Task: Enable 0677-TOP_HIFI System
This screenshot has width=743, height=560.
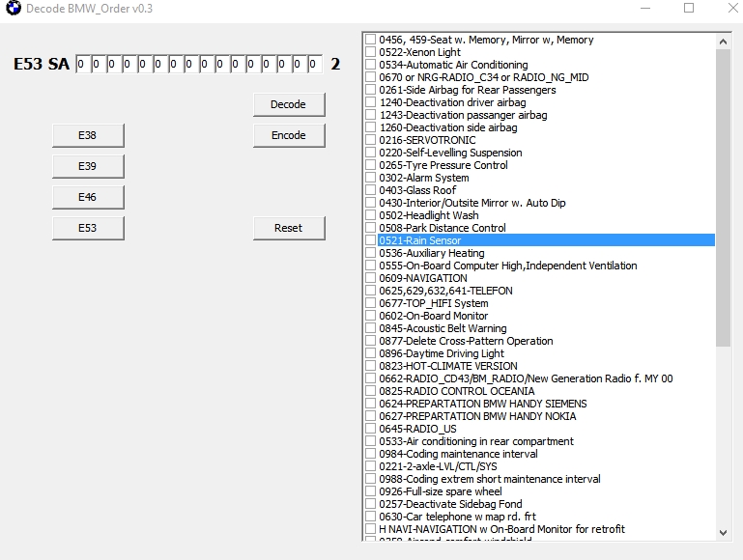Action: [371, 303]
